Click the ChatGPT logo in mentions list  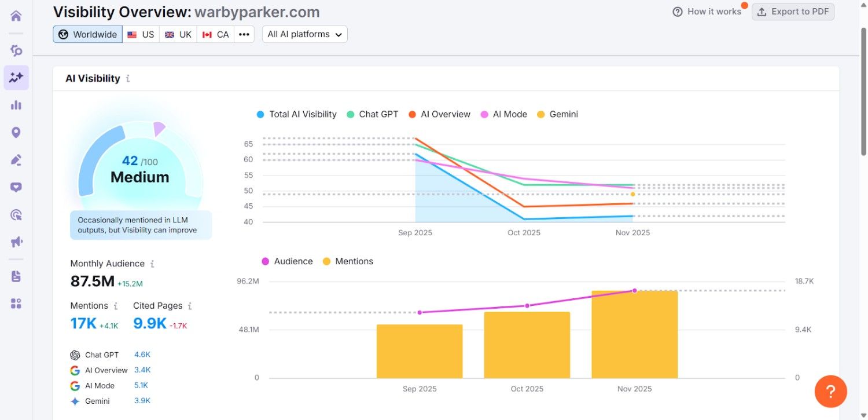(75, 355)
